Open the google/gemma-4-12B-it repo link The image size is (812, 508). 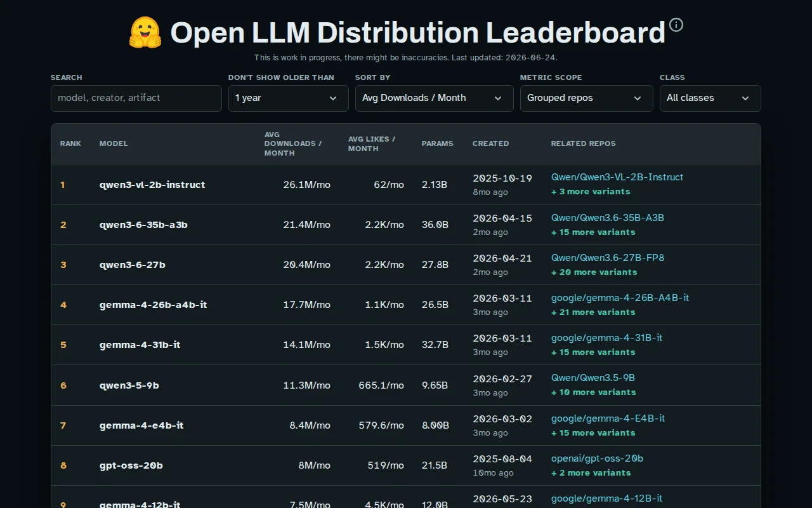pos(606,498)
